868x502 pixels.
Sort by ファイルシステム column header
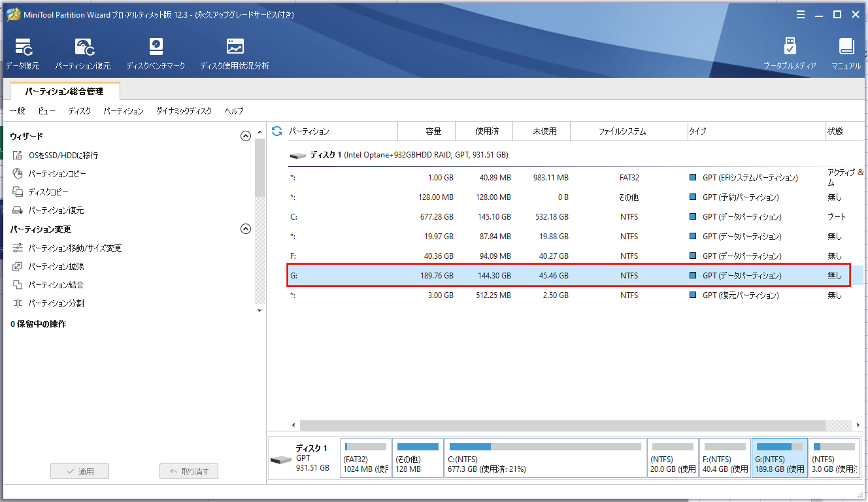click(629, 131)
